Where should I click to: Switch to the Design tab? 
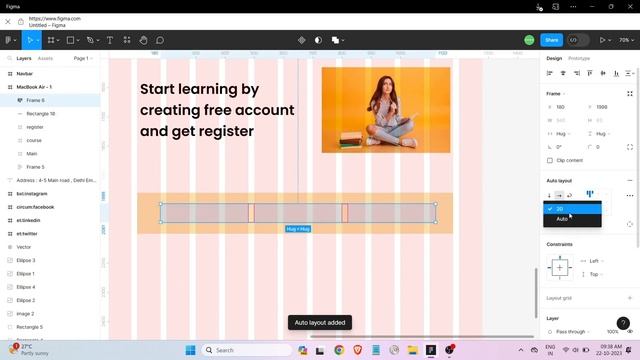[554, 58]
